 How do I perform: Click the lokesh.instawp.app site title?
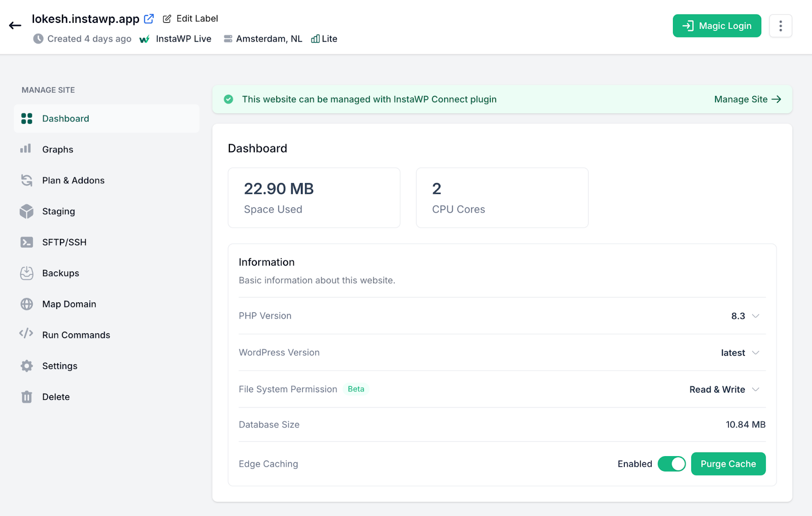tap(85, 19)
